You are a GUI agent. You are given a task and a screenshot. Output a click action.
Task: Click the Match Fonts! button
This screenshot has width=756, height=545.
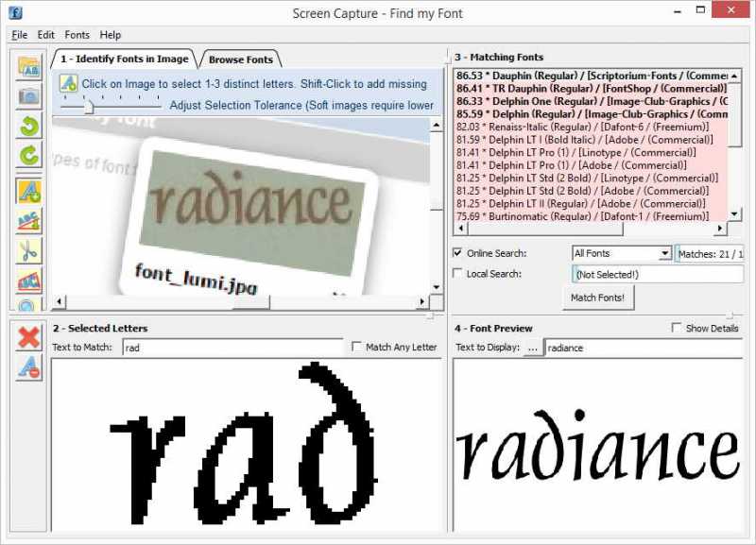click(x=597, y=298)
